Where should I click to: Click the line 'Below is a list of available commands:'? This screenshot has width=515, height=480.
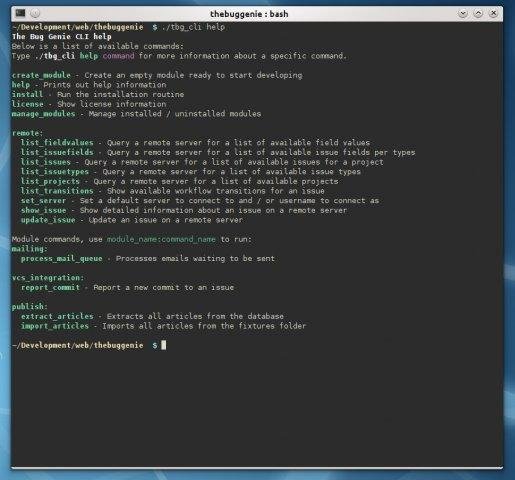(x=98, y=46)
